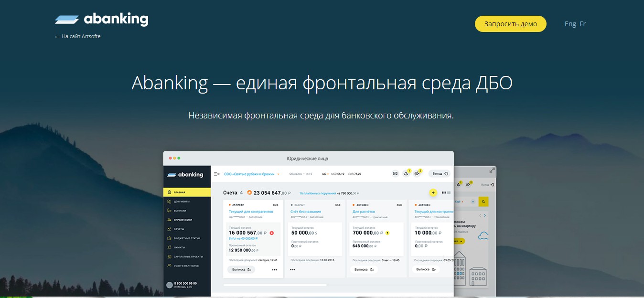The width and height of the screenshot is (644, 298).
Task: Open the bell notifications icon
Action: (407, 174)
